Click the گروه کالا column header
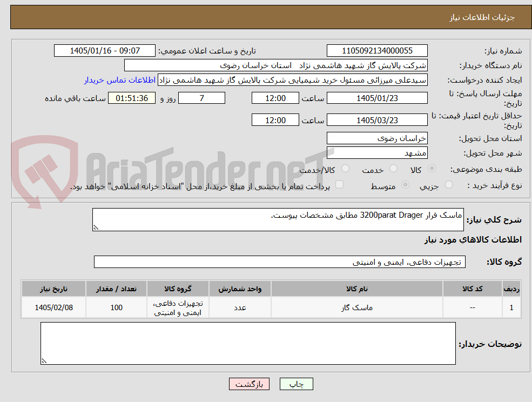This screenshot has width=532, height=402. pos(178,289)
